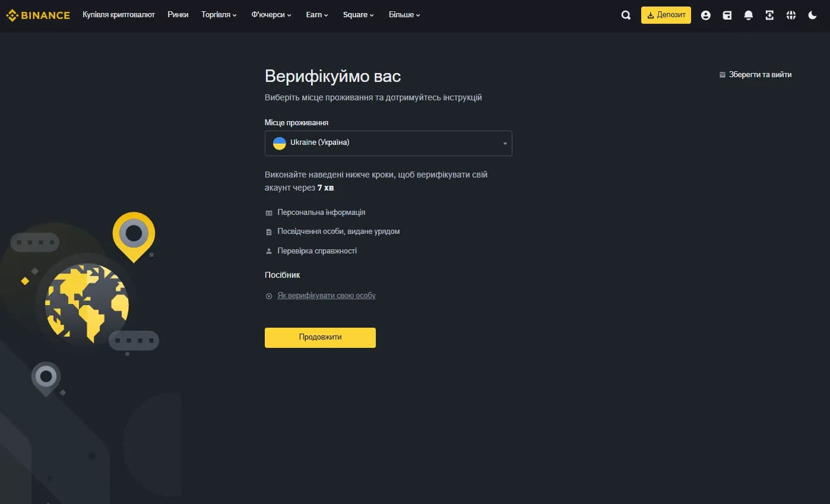Open the notifications bell icon

[x=748, y=15]
